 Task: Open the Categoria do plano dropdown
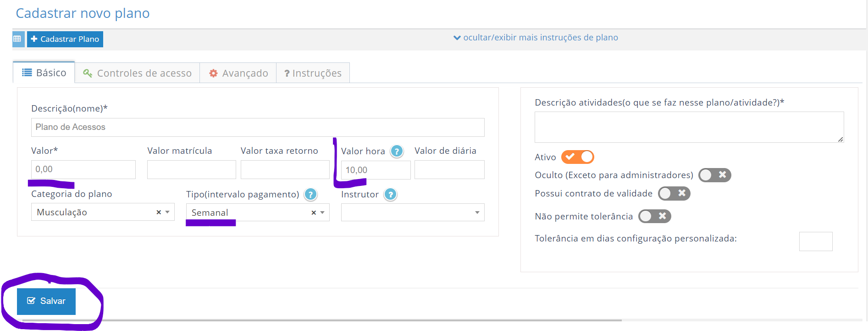click(x=96, y=212)
